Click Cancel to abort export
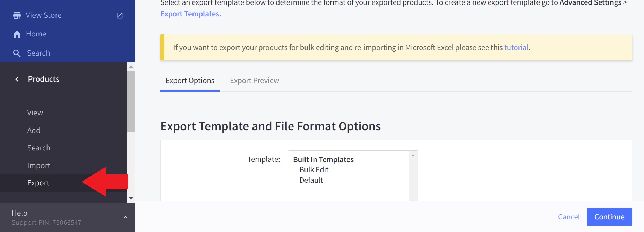 [568, 217]
